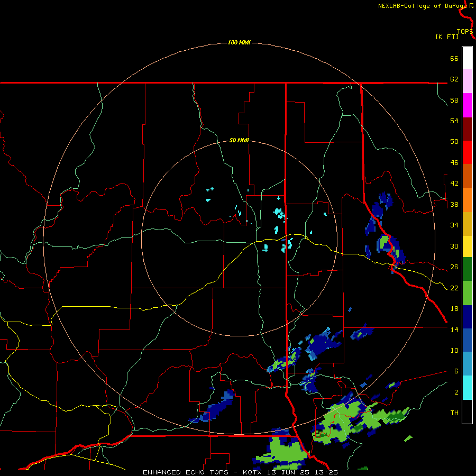Click the cyan 6 kft legend swatch
Viewport: 476px width, 476px height.
point(467,388)
